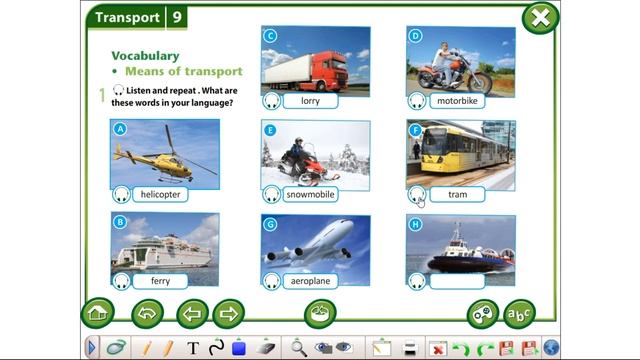Select the thick highlighter pencil tool
Screen dimensions: 640x360
pyautogui.click(x=168, y=349)
